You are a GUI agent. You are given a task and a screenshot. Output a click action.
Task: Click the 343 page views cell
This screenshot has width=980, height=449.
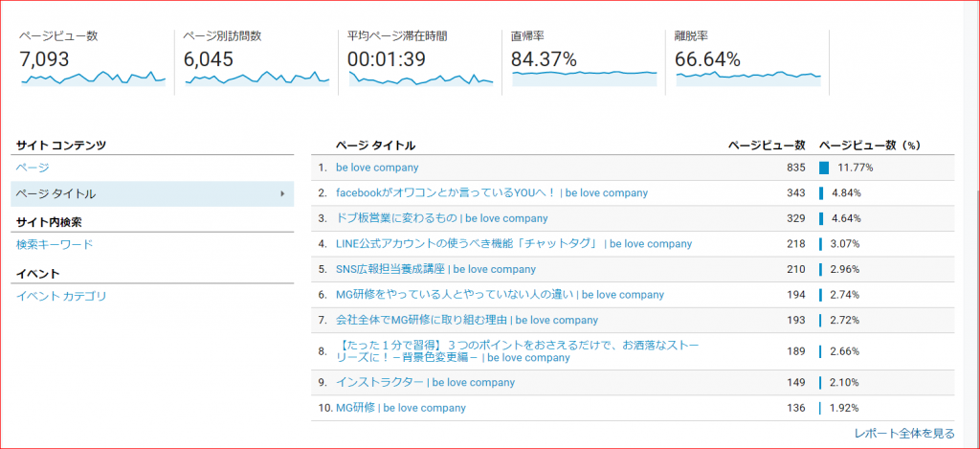pos(796,193)
